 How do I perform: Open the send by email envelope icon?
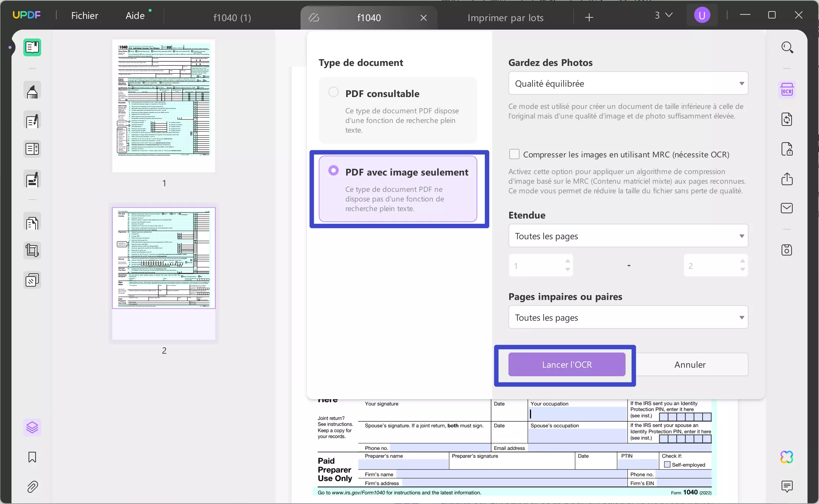tap(787, 208)
